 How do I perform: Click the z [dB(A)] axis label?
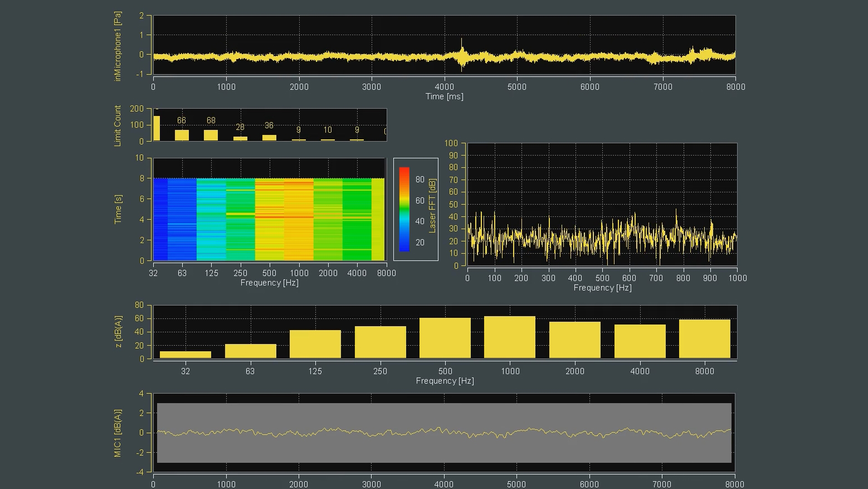point(118,332)
